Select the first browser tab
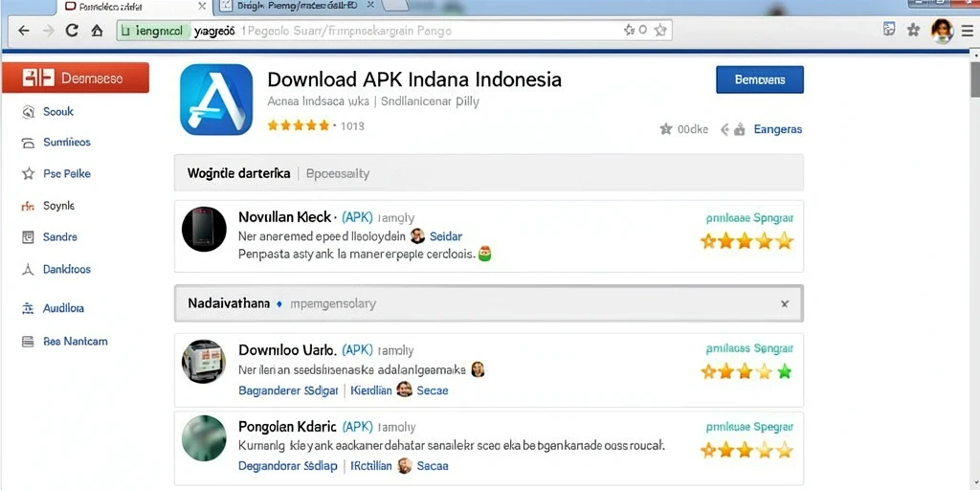This screenshot has height=490, width=980. click(x=134, y=7)
